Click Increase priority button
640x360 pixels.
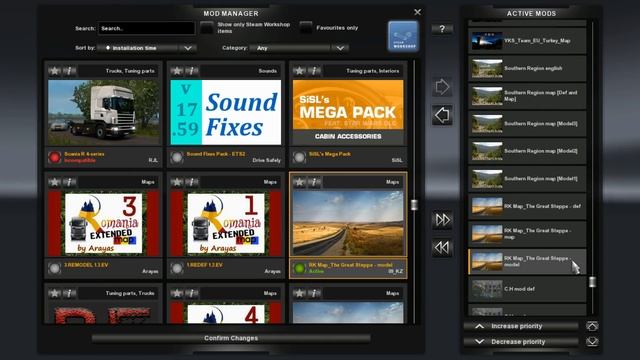(521, 326)
